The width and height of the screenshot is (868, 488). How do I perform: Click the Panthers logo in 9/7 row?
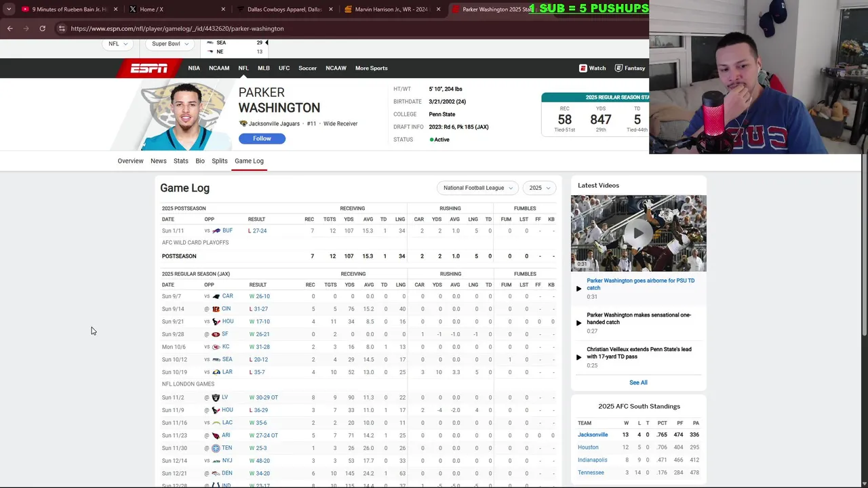click(x=216, y=296)
